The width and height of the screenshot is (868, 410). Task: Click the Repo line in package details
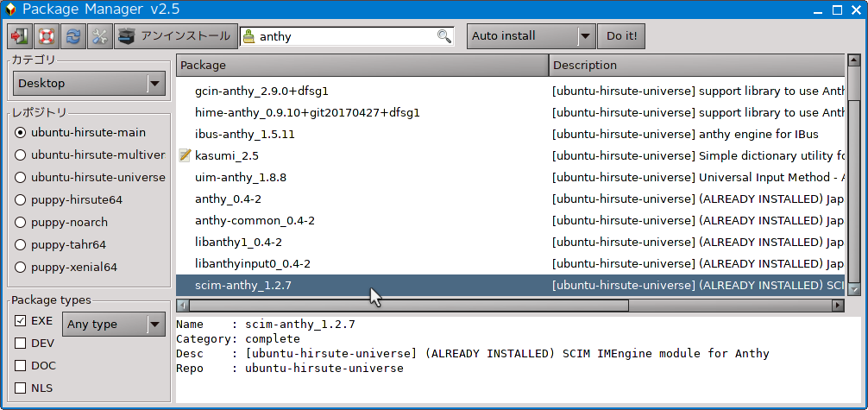[x=290, y=369]
